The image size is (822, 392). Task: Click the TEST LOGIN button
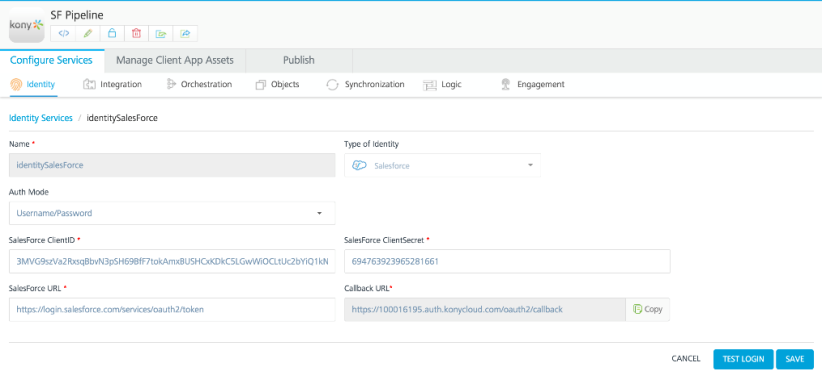[743, 359]
